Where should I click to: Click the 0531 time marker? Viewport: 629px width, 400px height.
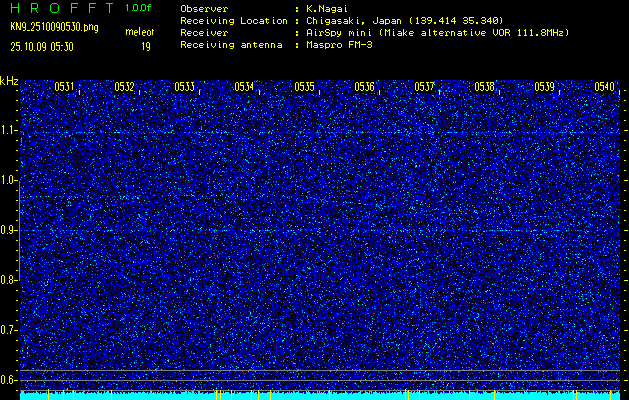tap(64, 87)
